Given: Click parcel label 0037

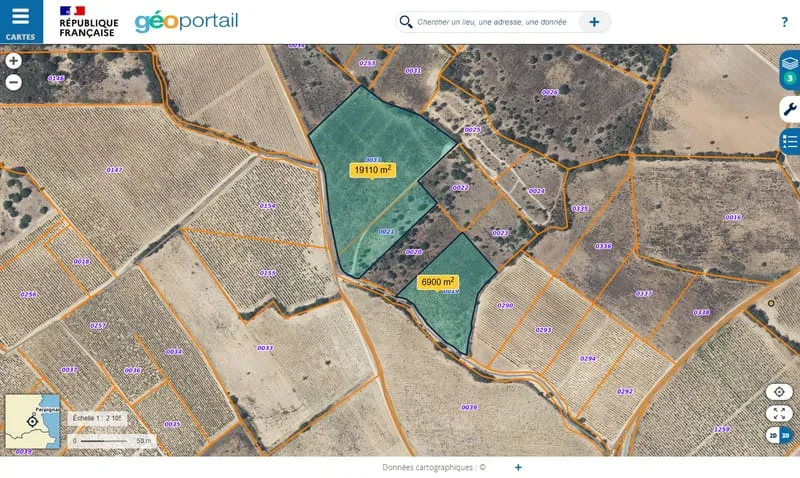Looking at the screenshot, I should pos(69,370).
